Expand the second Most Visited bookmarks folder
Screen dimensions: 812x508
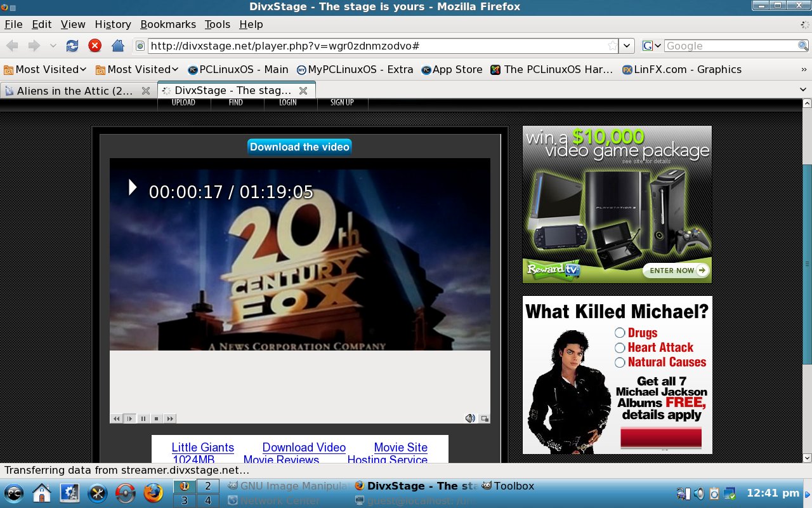pos(137,69)
